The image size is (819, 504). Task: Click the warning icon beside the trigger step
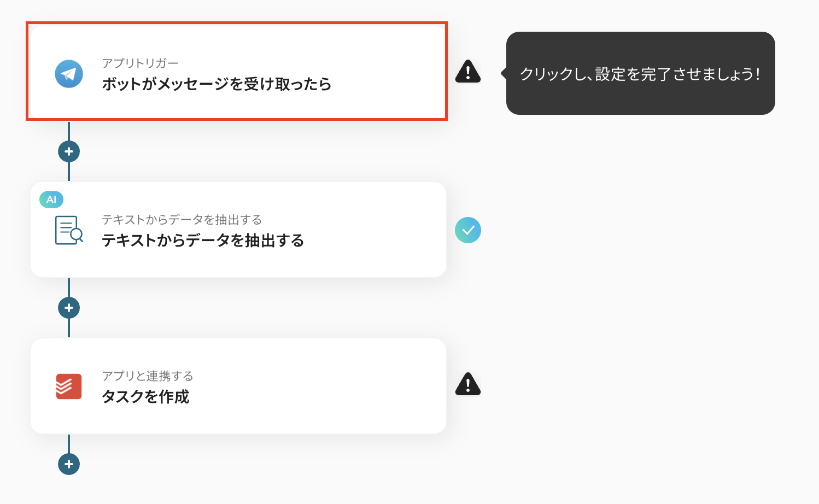pos(468,72)
